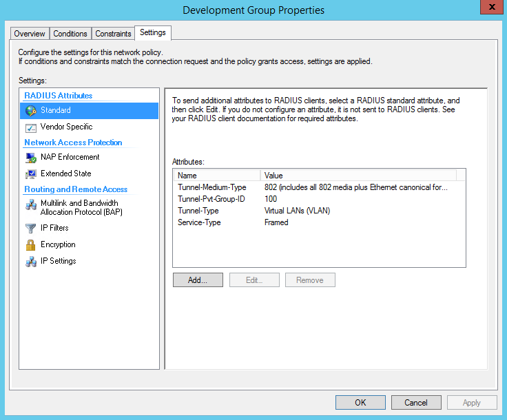The image size is (507, 420).
Task: Click the Extended State monitor icon
Action: 31,174
